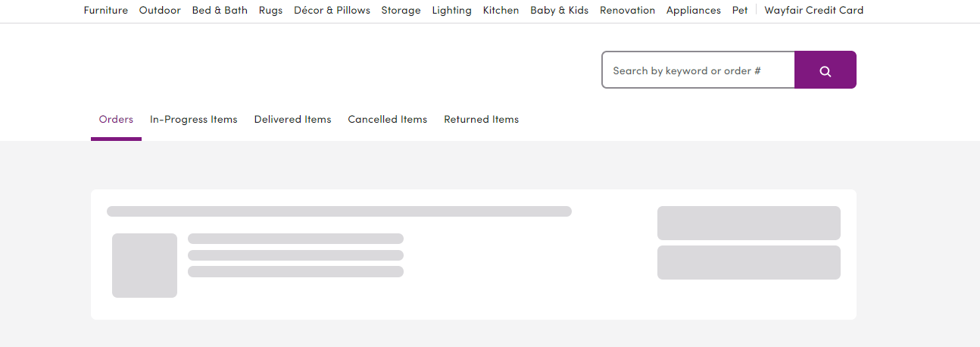Select the Décor & Pillows category
The width and height of the screenshot is (980, 347).
click(332, 11)
